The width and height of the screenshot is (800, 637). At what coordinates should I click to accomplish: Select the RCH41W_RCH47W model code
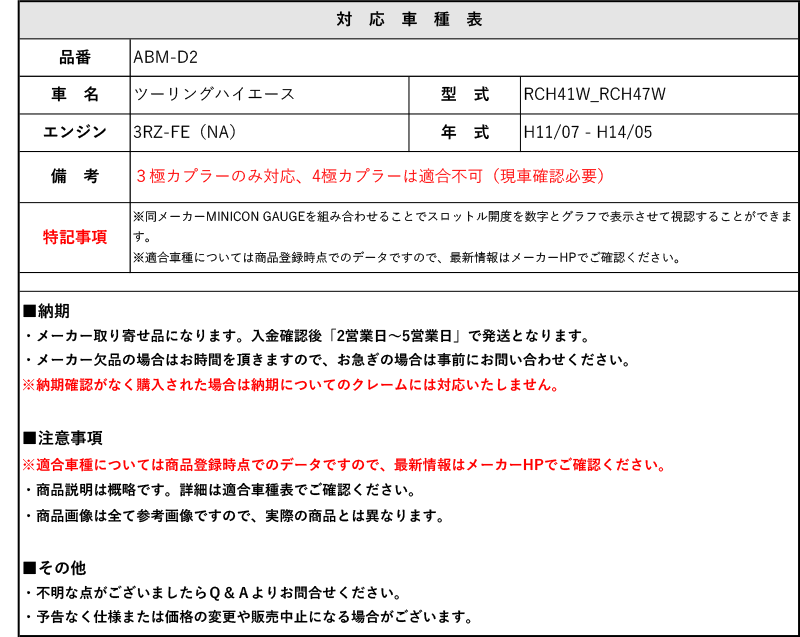[594, 94]
